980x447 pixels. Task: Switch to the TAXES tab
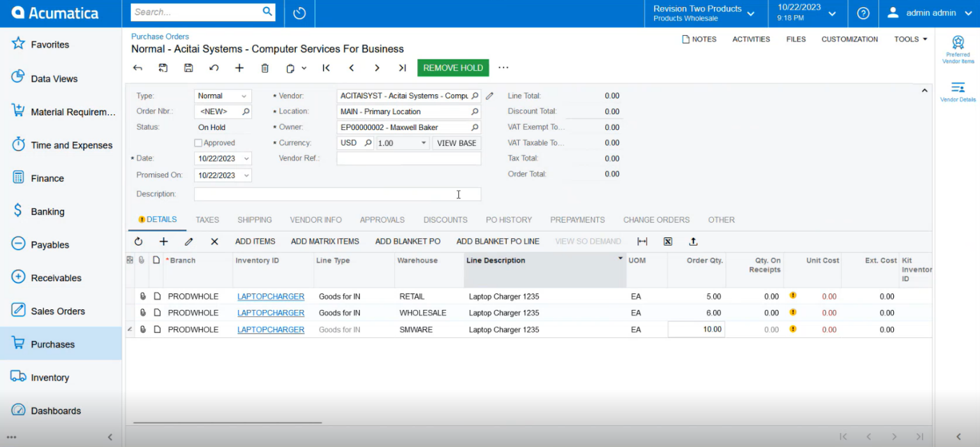coord(207,219)
